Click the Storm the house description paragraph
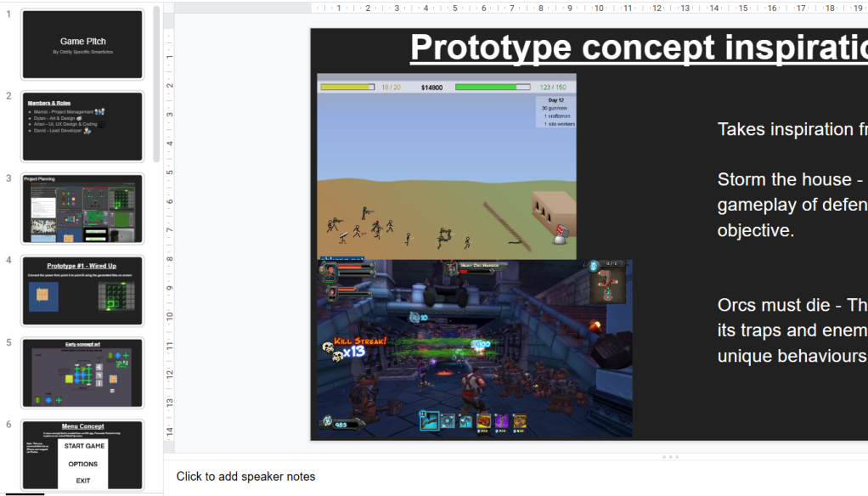The width and height of the screenshot is (868, 496). pyautogui.click(x=790, y=205)
